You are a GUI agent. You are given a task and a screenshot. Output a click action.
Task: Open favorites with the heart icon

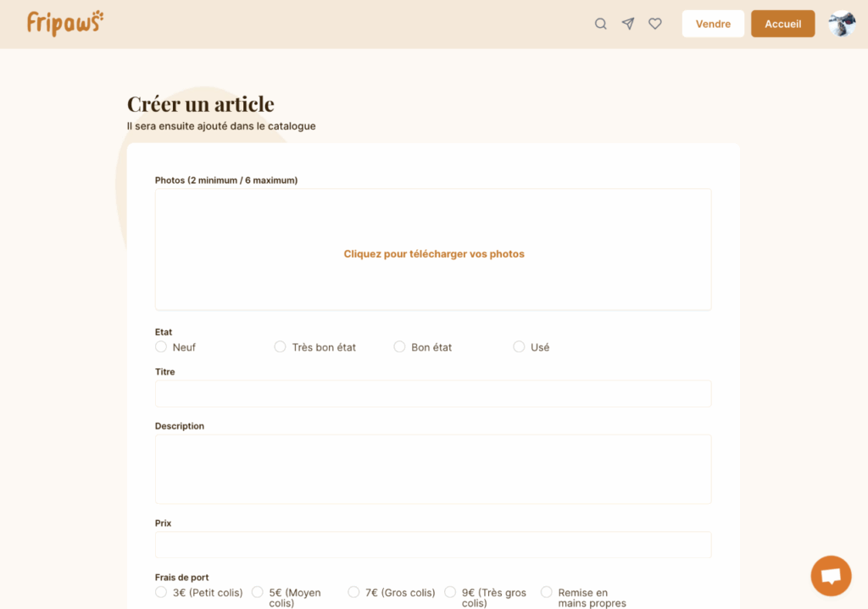(655, 24)
